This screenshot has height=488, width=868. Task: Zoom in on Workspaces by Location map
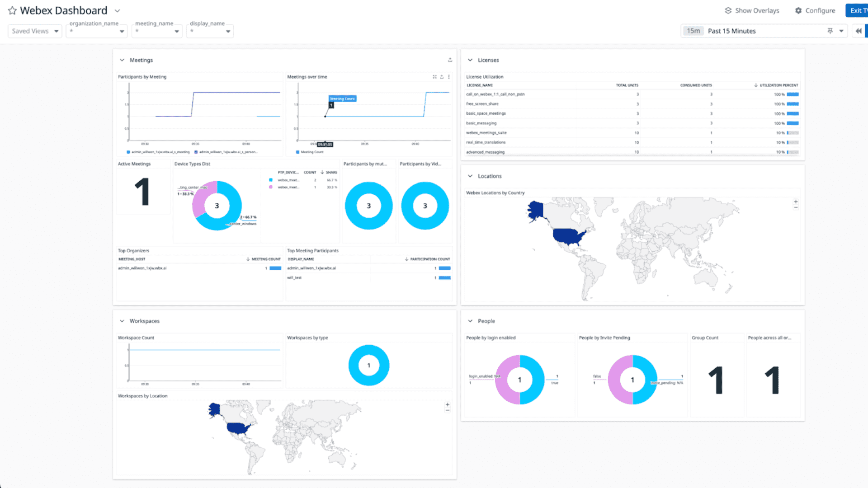point(448,404)
